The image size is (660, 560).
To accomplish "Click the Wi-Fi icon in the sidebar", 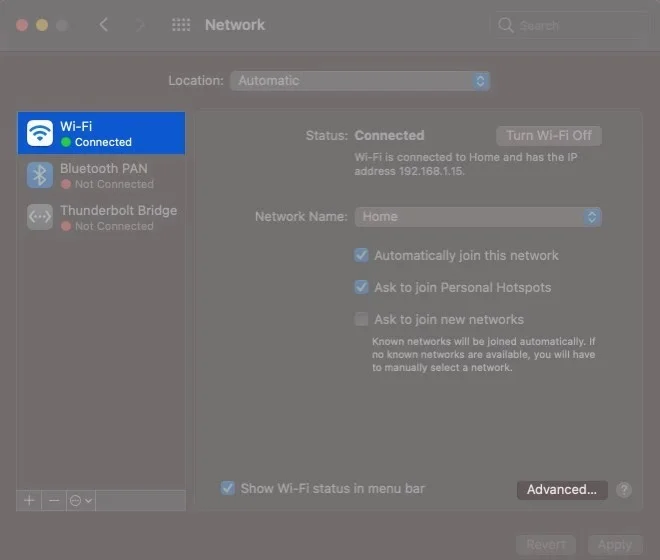I will [x=40, y=133].
